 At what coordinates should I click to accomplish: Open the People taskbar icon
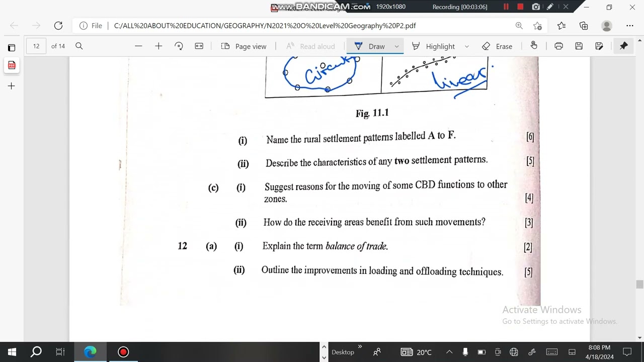(x=377, y=352)
